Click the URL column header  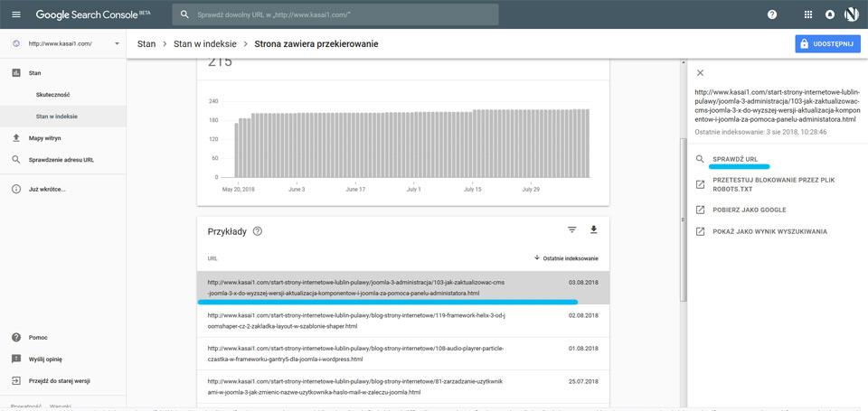point(212,258)
